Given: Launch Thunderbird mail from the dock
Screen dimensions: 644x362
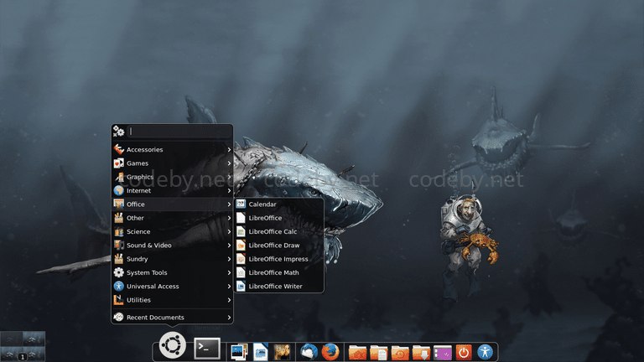Looking at the screenshot, I should pyautogui.click(x=309, y=352).
